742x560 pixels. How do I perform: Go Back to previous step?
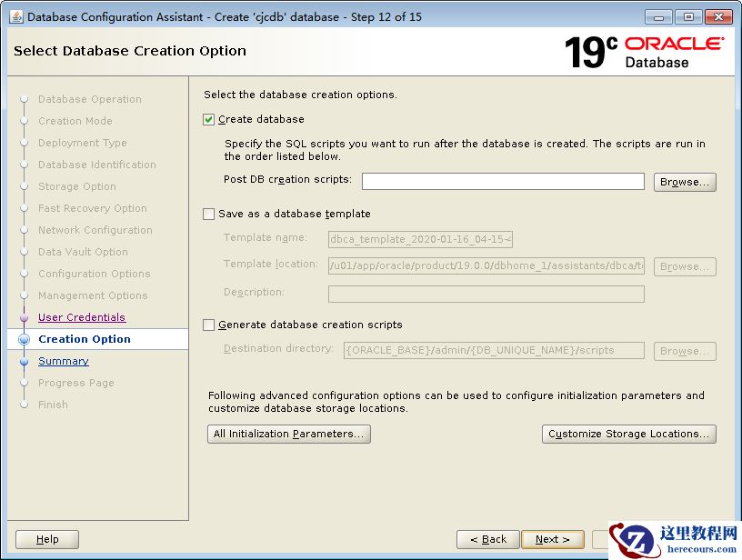pyautogui.click(x=488, y=539)
